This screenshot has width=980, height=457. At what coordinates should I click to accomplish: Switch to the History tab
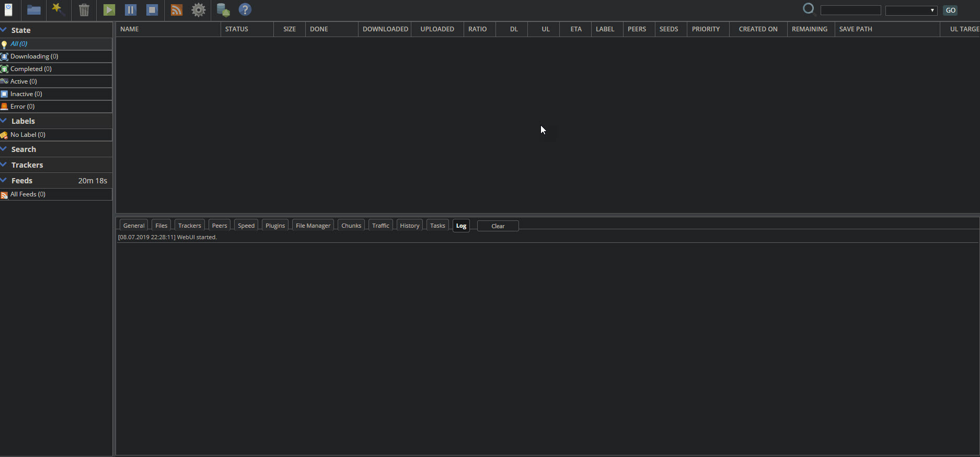click(410, 226)
